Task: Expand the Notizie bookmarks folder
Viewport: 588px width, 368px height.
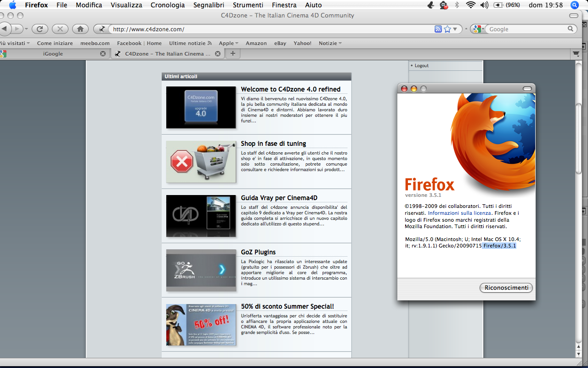Action: 330,43
